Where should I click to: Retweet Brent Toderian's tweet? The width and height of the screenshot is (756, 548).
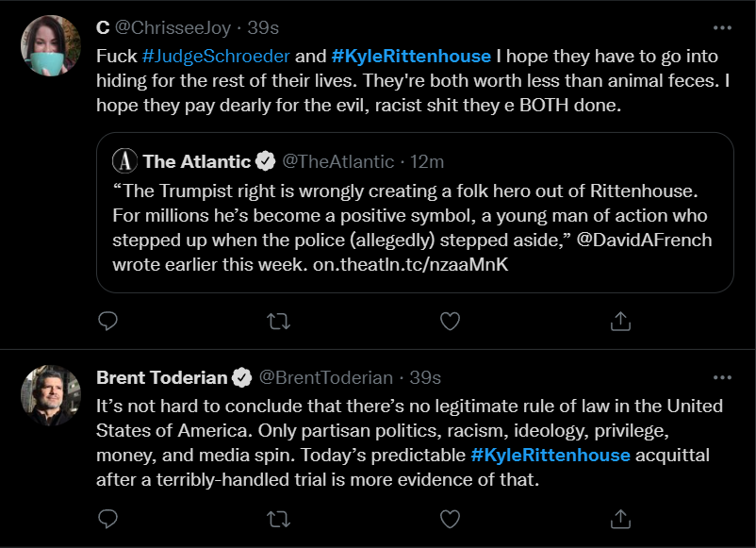point(279,518)
